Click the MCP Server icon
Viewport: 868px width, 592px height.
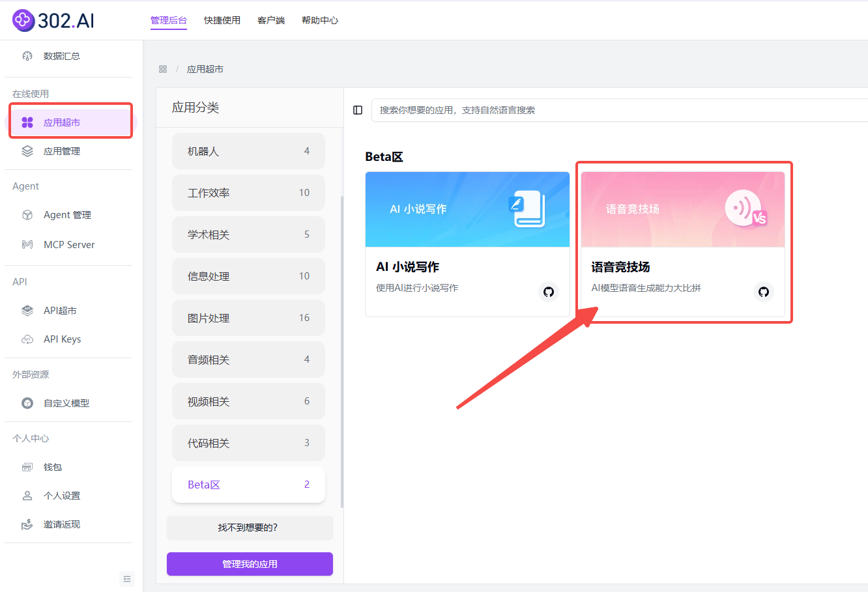click(27, 245)
